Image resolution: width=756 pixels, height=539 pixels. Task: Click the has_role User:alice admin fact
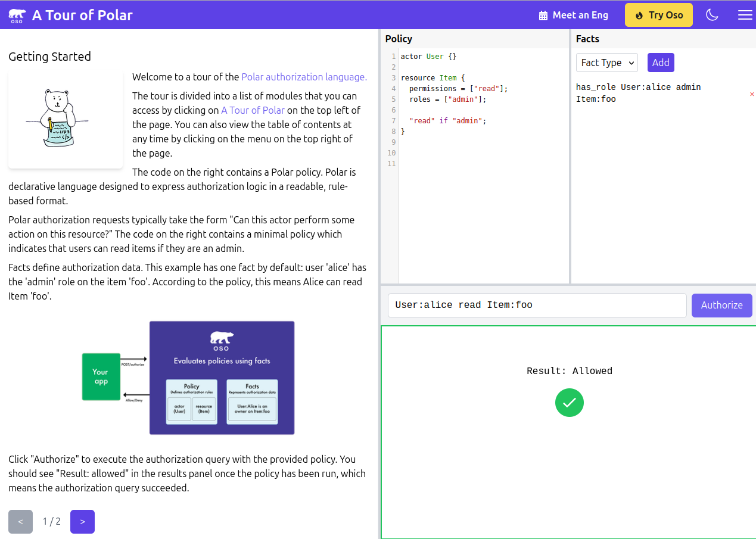click(639, 93)
